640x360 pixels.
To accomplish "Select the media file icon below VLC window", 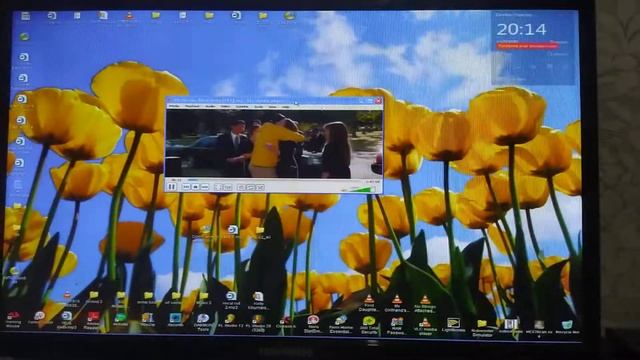I will point(233,231).
